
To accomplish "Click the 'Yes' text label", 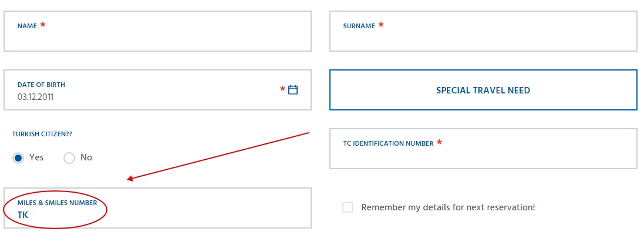I will tap(36, 157).
